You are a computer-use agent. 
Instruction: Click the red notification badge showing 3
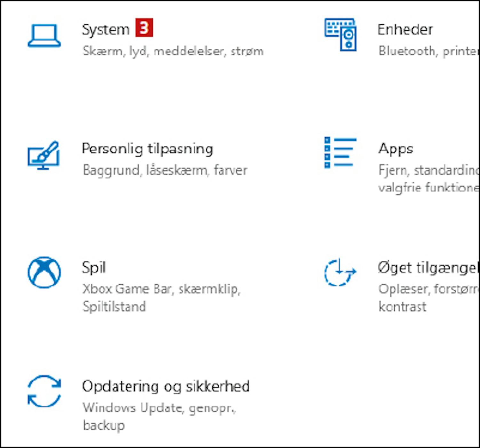(x=144, y=28)
